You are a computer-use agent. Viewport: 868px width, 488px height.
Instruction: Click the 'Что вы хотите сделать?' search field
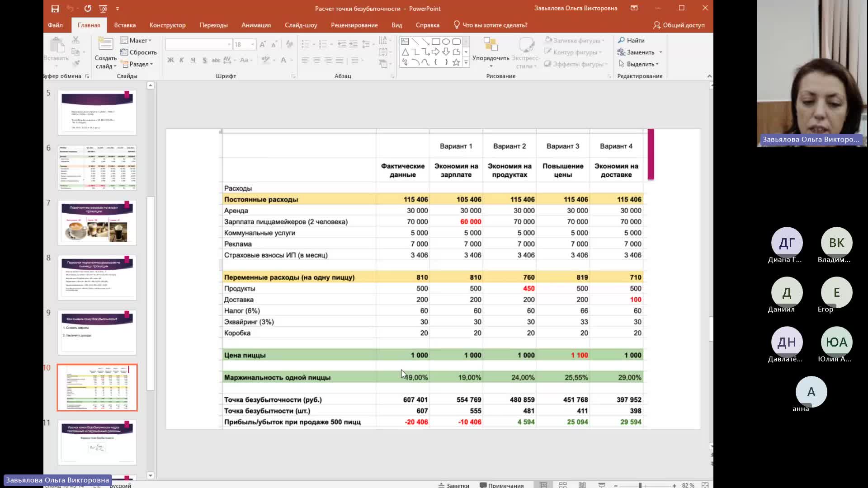click(x=491, y=25)
